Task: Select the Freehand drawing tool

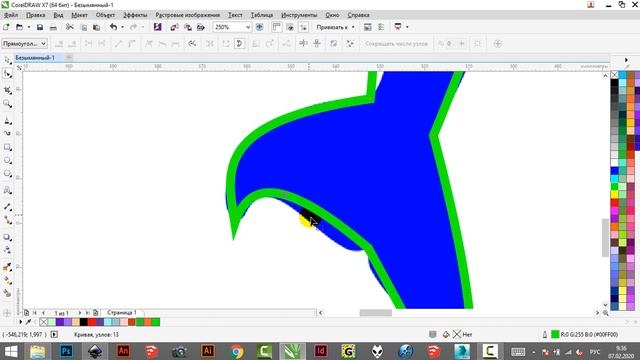Action: point(7,120)
